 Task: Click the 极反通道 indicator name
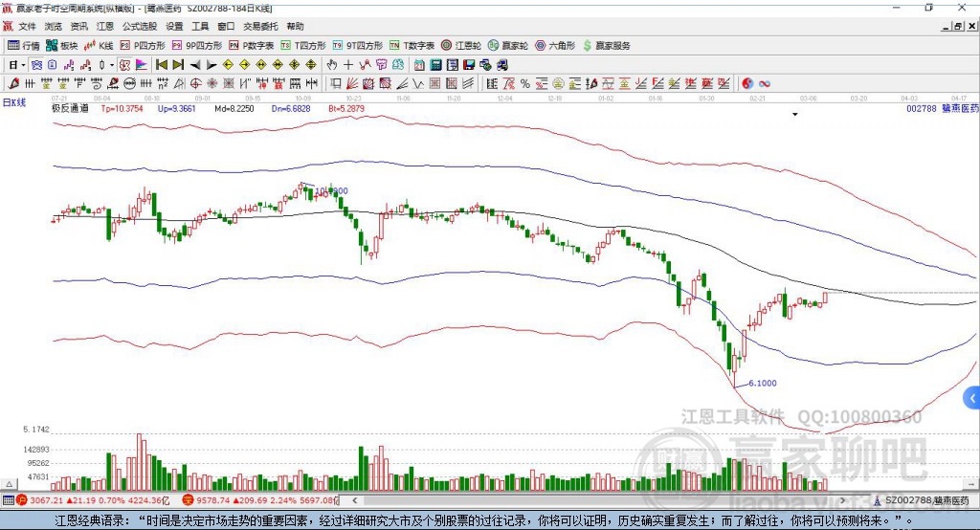click(x=70, y=108)
